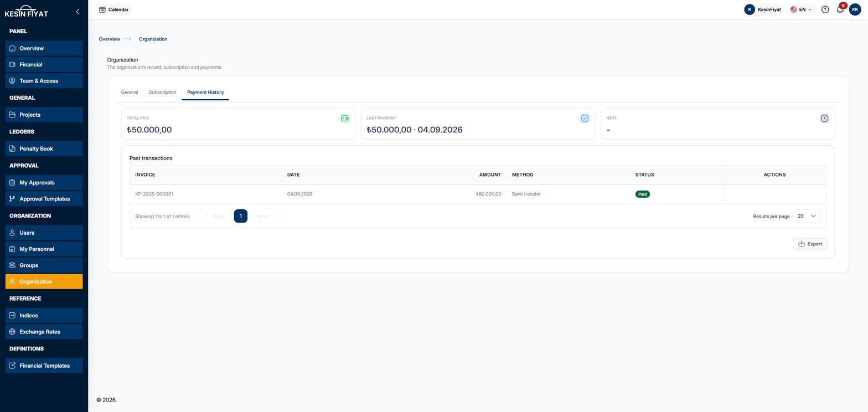Open Indices in the sidebar

coord(44,316)
